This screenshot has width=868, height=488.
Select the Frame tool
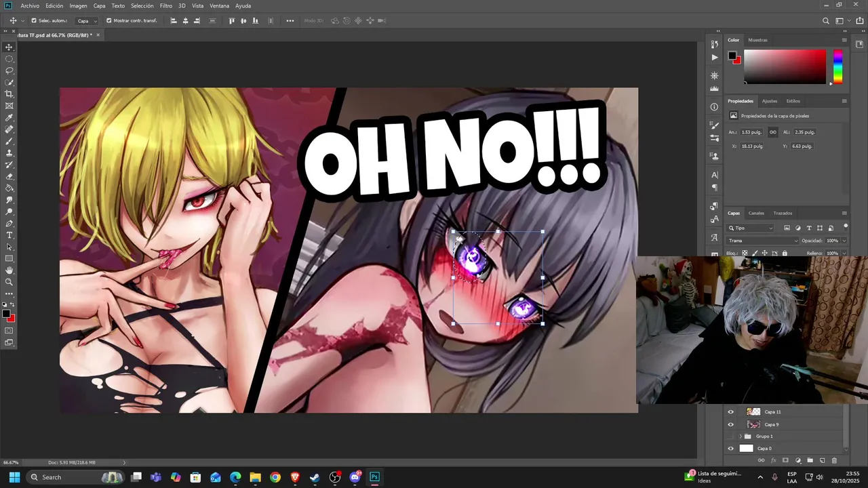pos(9,106)
